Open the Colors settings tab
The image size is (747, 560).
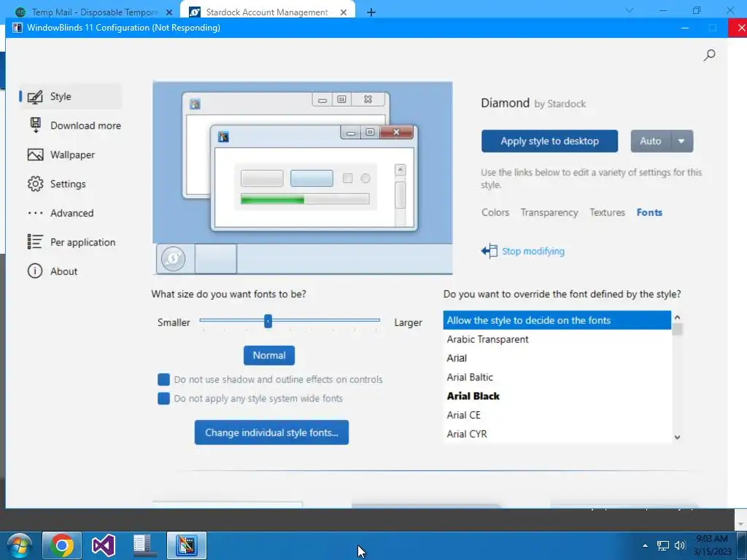tap(495, 212)
